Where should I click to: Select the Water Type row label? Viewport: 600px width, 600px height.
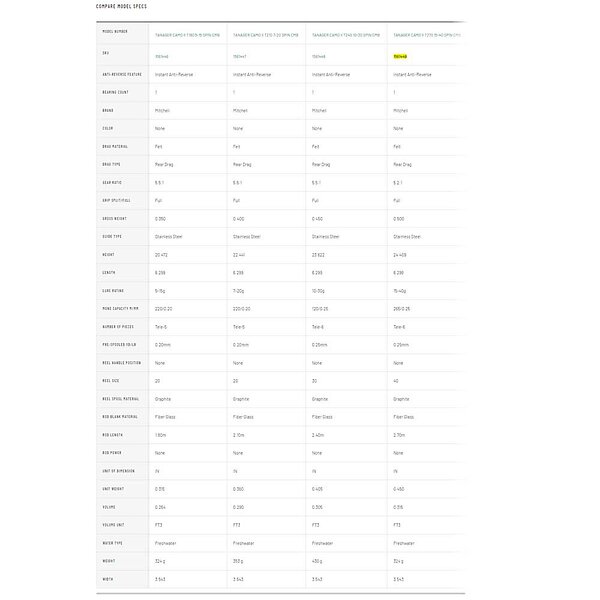115,541
